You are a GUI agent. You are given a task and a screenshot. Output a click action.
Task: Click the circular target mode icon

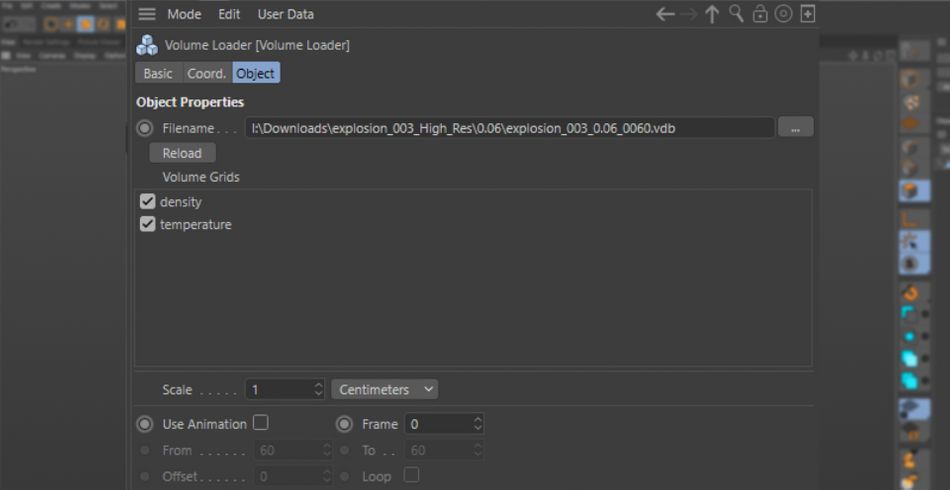click(784, 14)
